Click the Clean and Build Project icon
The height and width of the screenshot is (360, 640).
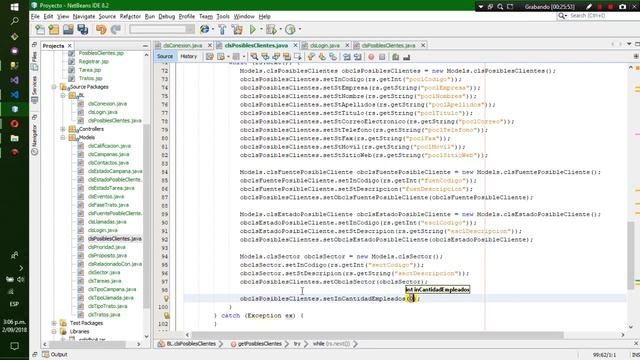(237, 29)
